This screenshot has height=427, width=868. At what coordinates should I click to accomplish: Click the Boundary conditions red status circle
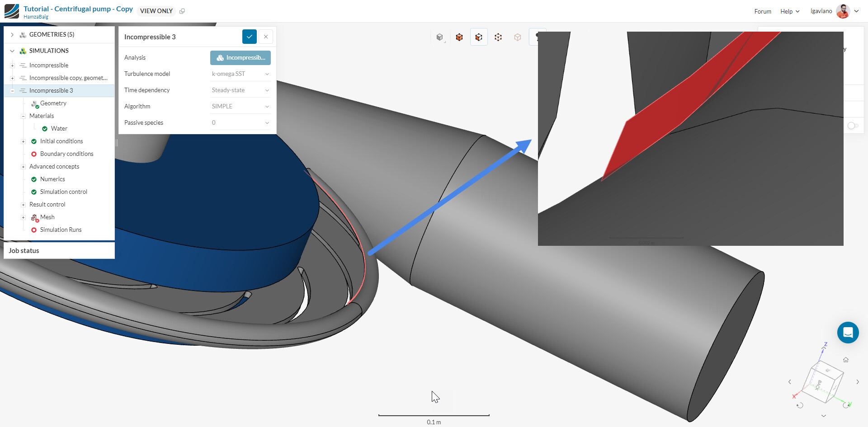(x=34, y=154)
